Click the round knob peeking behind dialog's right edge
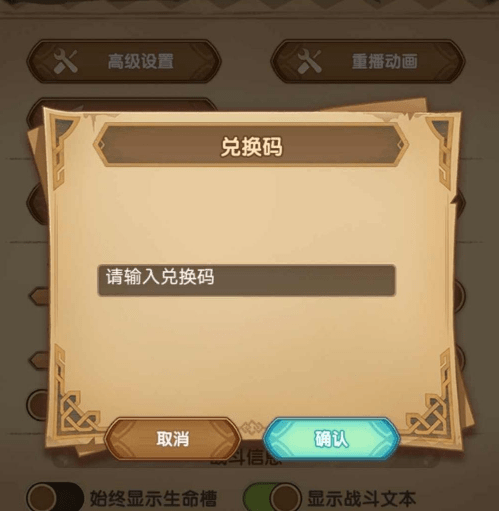The image size is (499, 511). (x=459, y=295)
